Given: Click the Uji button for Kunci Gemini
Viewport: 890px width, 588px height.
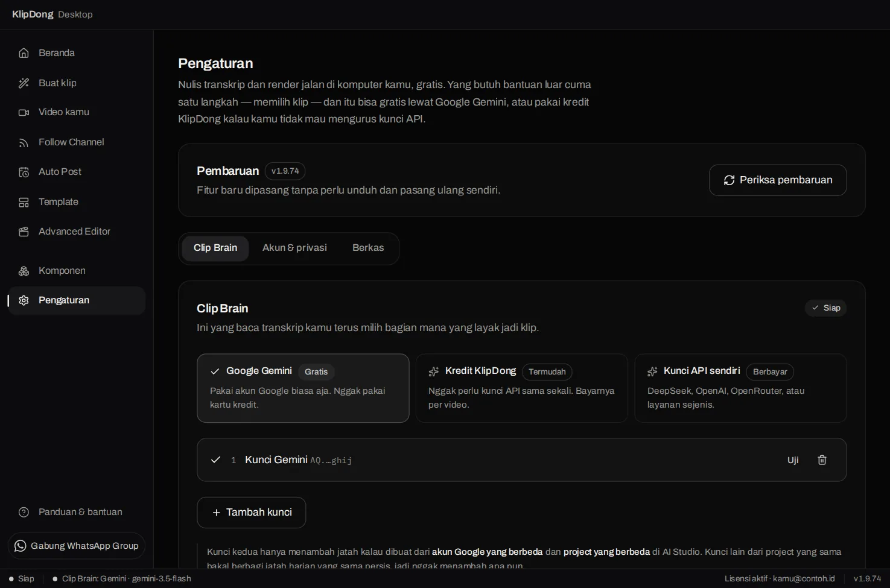Looking at the screenshot, I should coord(793,460).
